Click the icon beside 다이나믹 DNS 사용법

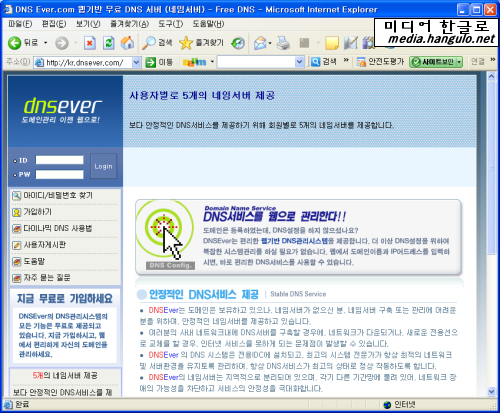click(16, 229)
